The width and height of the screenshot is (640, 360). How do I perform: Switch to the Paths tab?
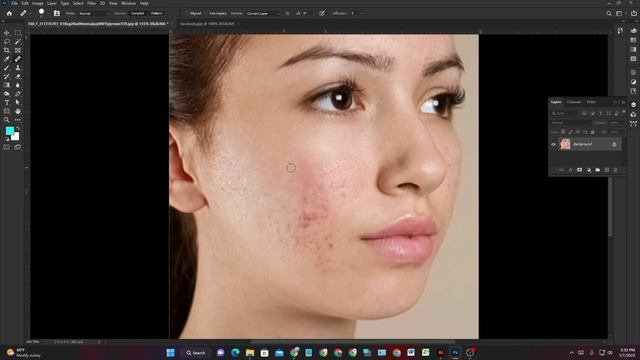[591, 102]
